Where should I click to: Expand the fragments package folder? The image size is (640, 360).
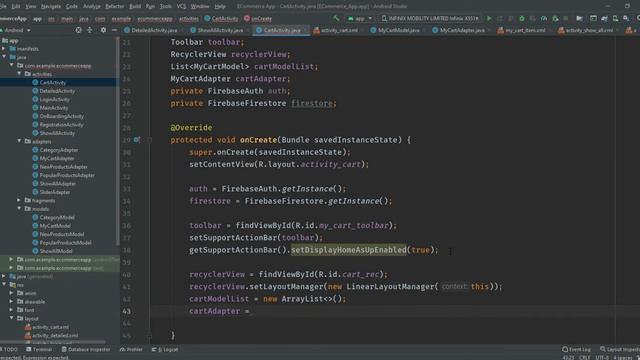click(19, 200)
